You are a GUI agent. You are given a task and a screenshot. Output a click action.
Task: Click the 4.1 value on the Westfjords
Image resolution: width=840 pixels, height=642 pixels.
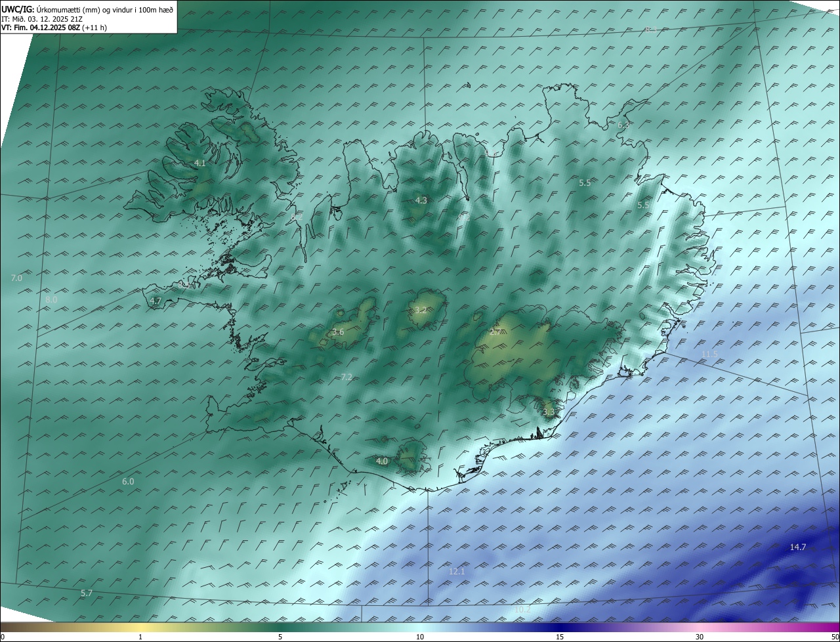[x=200, y=163]
